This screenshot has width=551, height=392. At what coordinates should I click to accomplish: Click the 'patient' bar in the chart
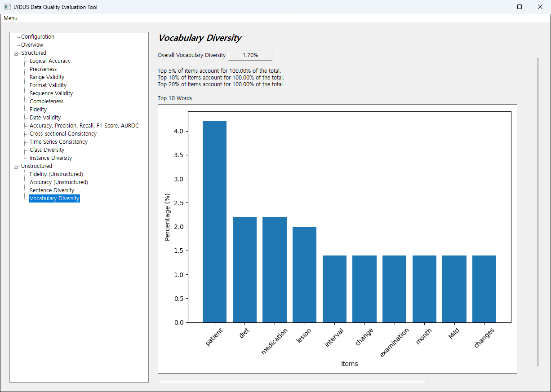[x=214, y=222]
